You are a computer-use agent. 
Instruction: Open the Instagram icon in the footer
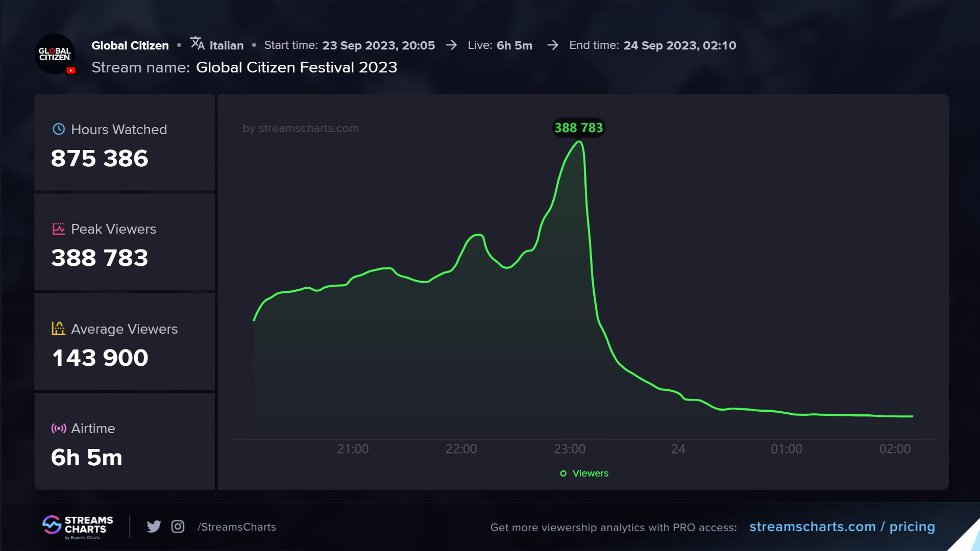tap(178, 527)
